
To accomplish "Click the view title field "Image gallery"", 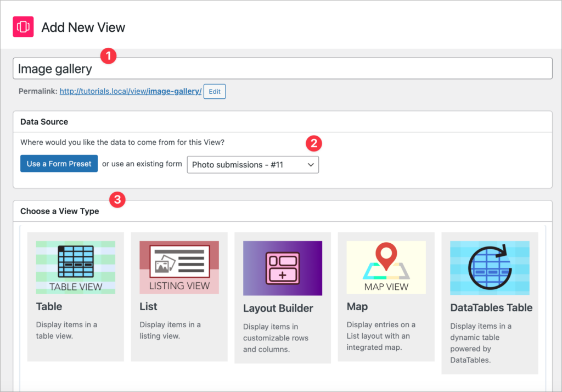I will 283,69.
